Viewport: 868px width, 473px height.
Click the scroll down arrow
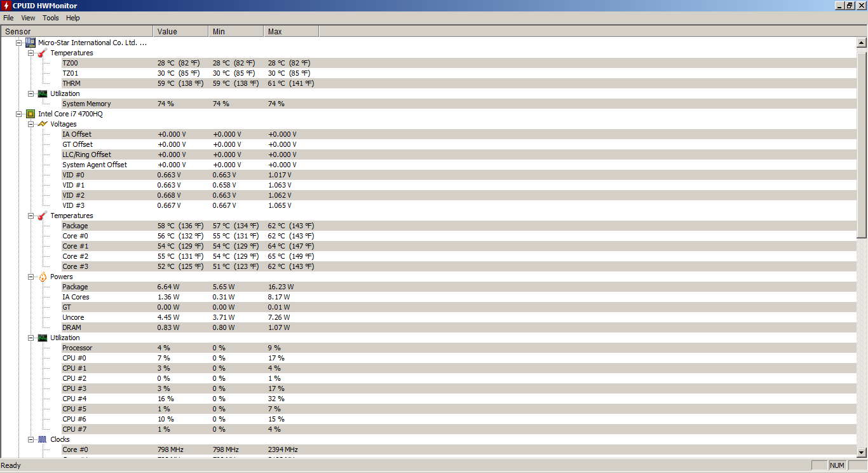[862, 452]
